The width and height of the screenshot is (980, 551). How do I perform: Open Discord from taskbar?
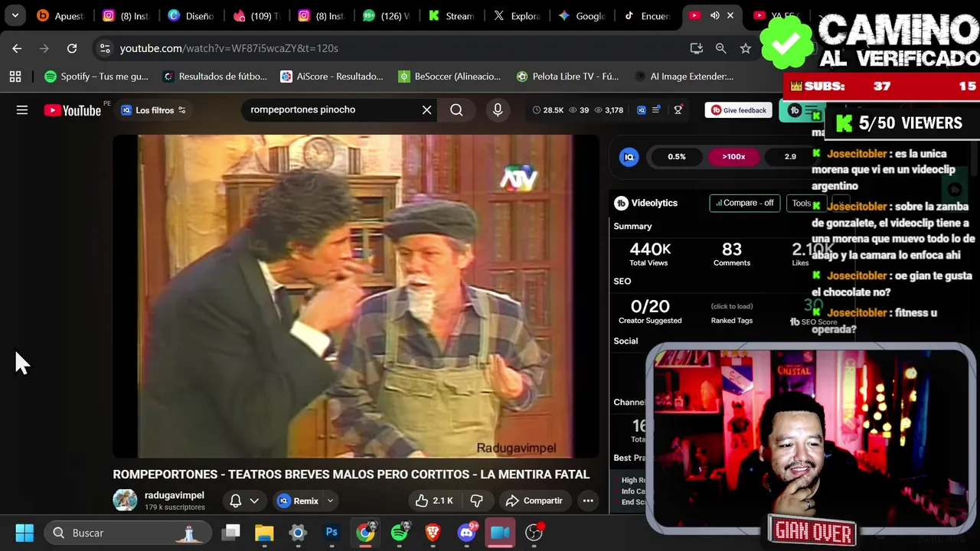[467, 533]
